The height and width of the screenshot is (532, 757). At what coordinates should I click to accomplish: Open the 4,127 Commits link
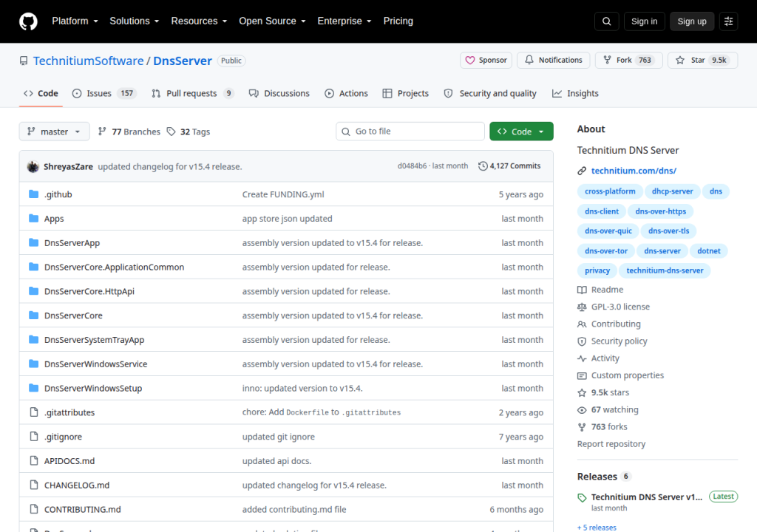509,166
